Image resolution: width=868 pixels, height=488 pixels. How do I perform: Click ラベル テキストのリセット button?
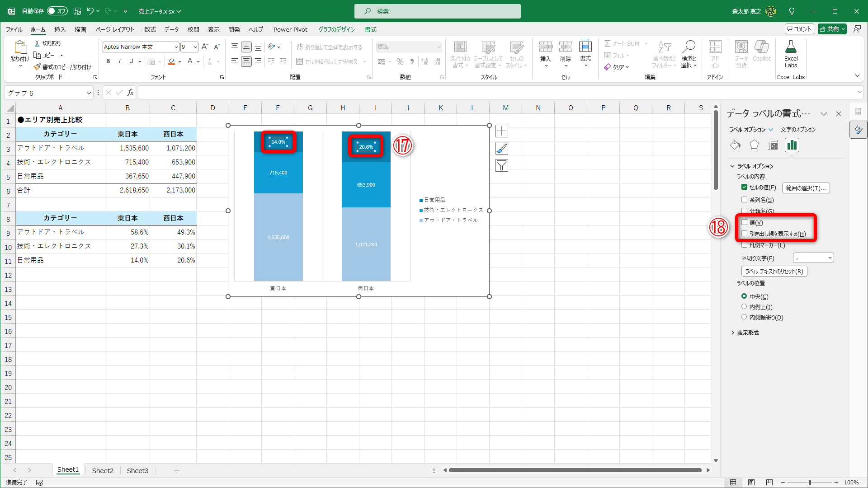(774, 272)
